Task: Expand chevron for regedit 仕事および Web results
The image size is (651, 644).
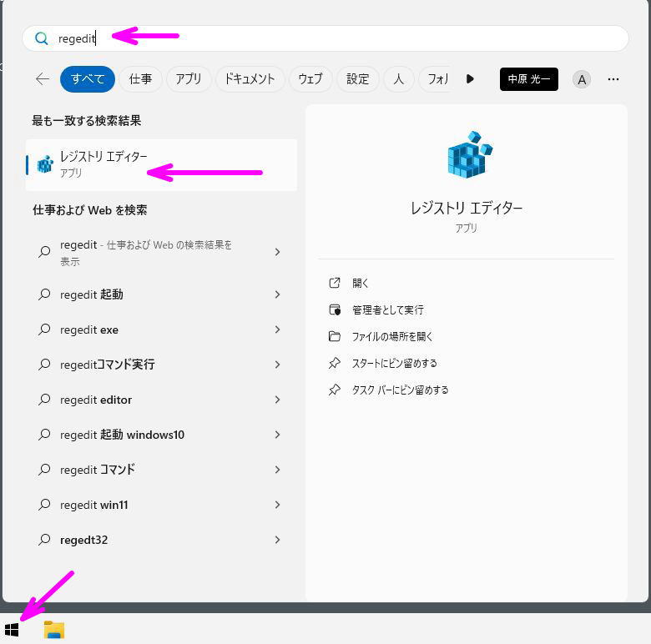Action: (x=277, y=252)
